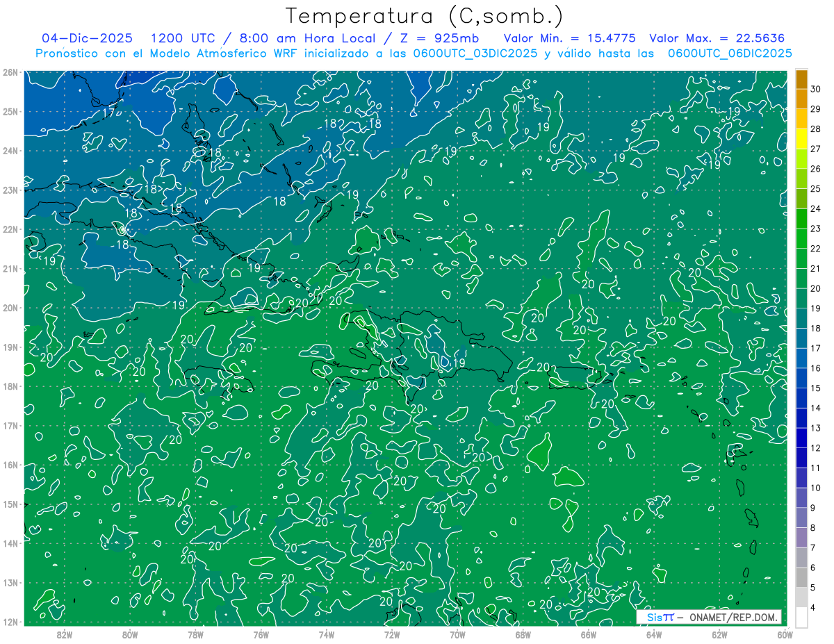The width and height of the screenshot is (834, 644).
Task: Click the "66W" longitude axis label
Action: coord(589,634)
